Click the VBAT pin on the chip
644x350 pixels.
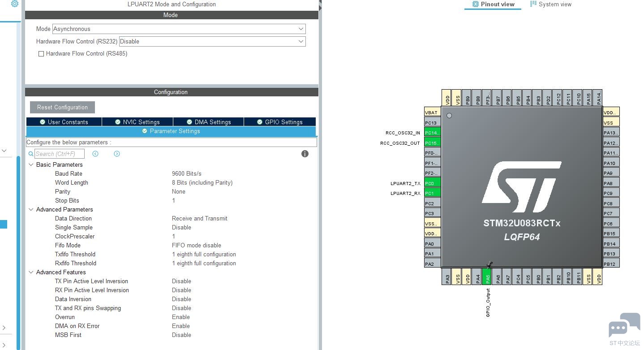click(x=432, y=112)
